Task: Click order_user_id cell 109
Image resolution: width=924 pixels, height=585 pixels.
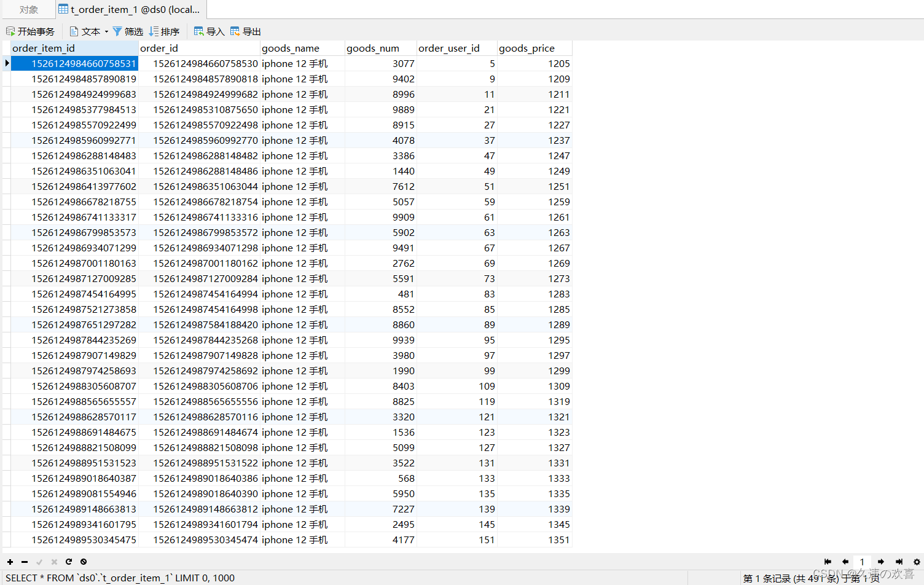Action: [x=457, y=386]
